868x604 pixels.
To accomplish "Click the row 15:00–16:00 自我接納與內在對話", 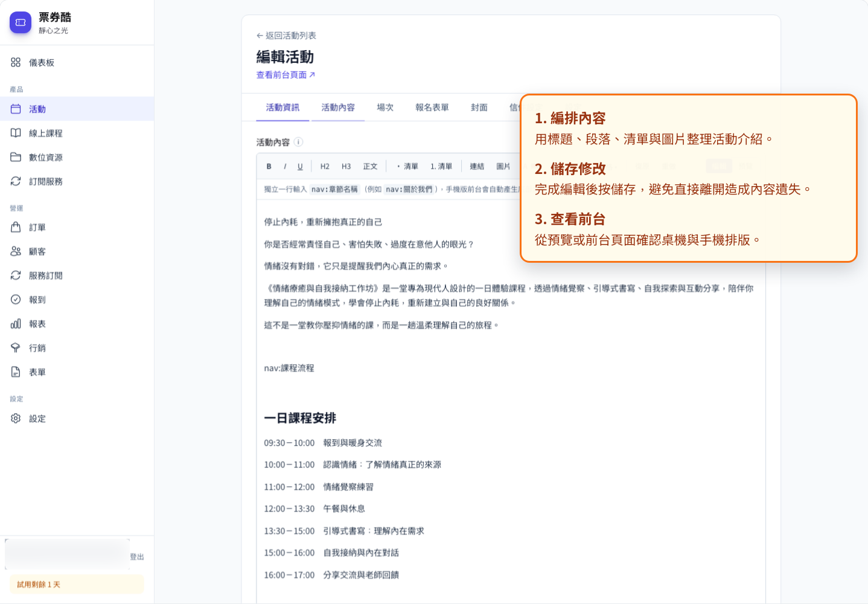I will coord(331,553).
